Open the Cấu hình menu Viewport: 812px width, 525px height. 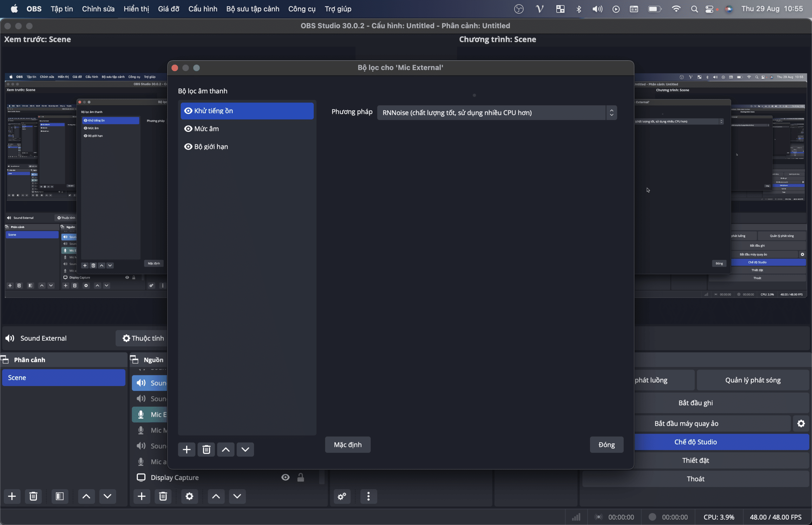point(203,9)
